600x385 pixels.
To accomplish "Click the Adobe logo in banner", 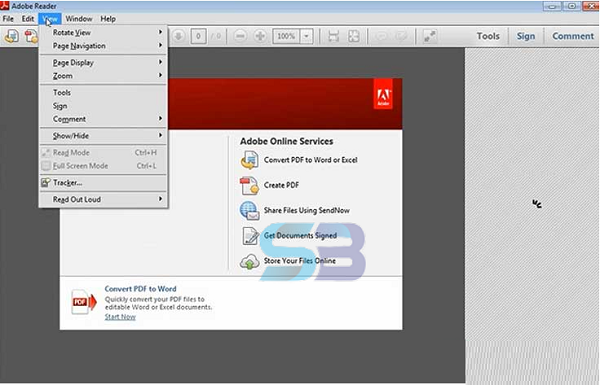I will [383, 94].
